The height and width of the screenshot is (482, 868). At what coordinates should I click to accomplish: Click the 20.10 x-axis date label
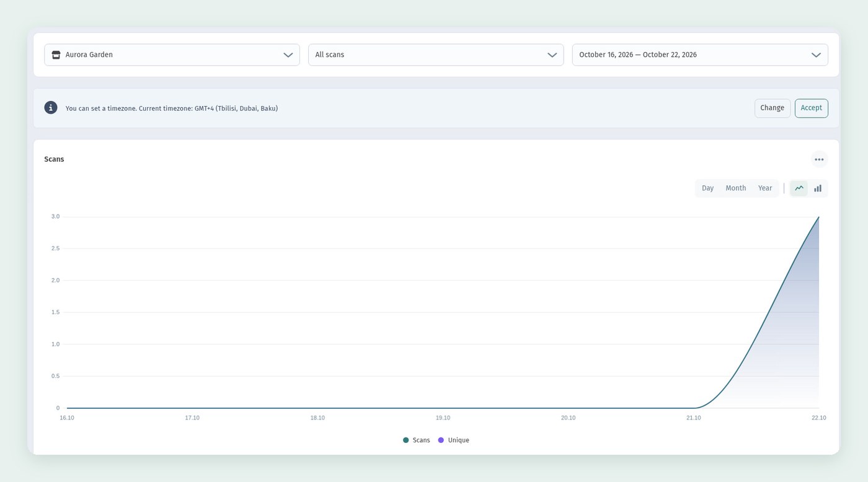tap(568, 418)
